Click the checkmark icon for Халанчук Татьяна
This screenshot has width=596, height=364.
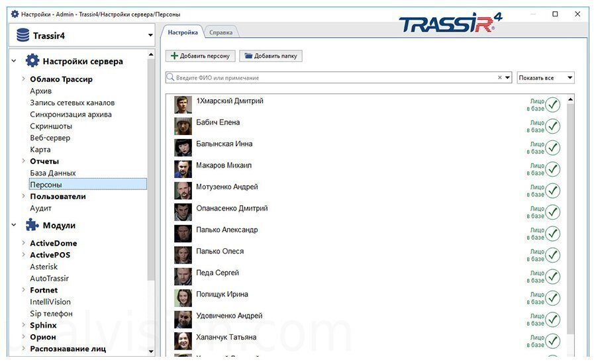coord(552,341)
